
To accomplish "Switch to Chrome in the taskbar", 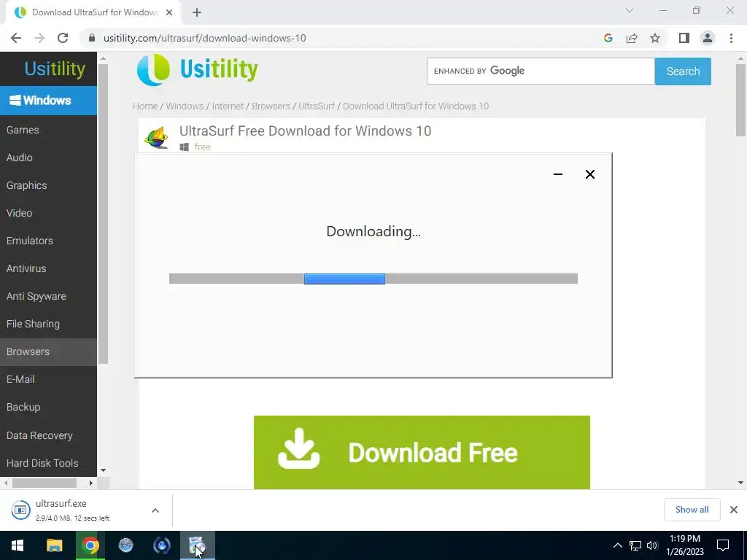I will pos(90,545).
